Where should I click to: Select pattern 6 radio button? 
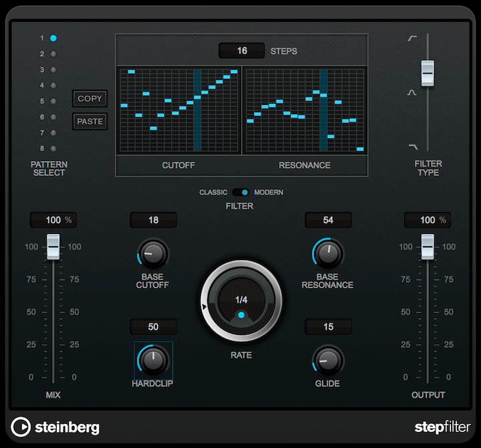[x=53, y=117]
